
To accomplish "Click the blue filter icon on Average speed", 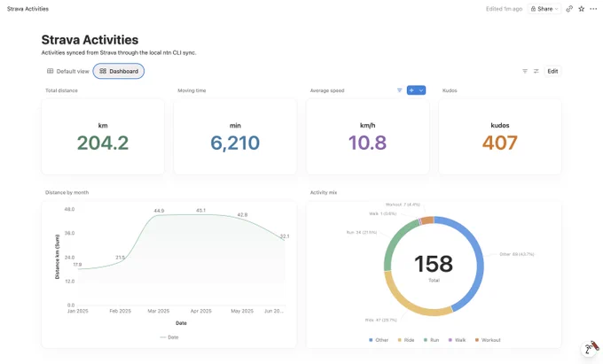I will click(x=400, y=90).
